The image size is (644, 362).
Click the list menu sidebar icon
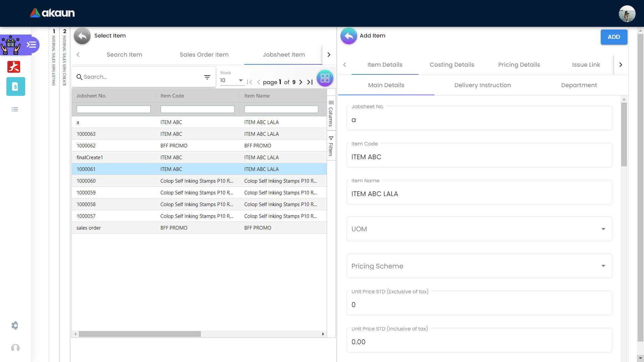coord(15,109)
